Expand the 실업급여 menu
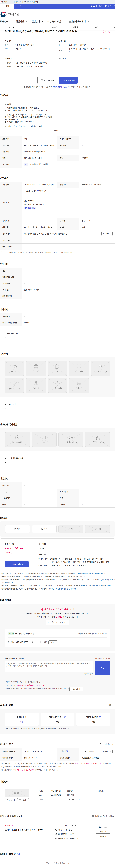The height and width of the screenshot is (868, 115). click(37, 22)
